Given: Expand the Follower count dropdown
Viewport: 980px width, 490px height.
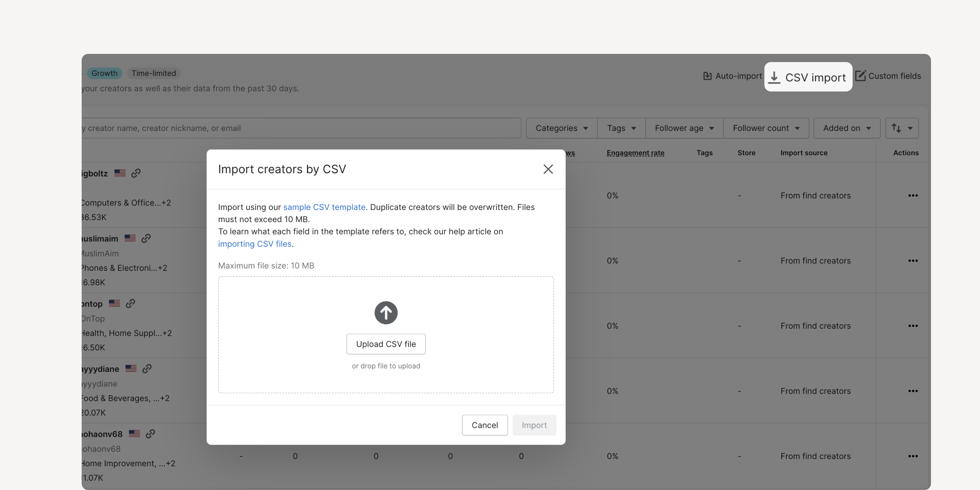Looking at the screenshot, I should [766, 128].
